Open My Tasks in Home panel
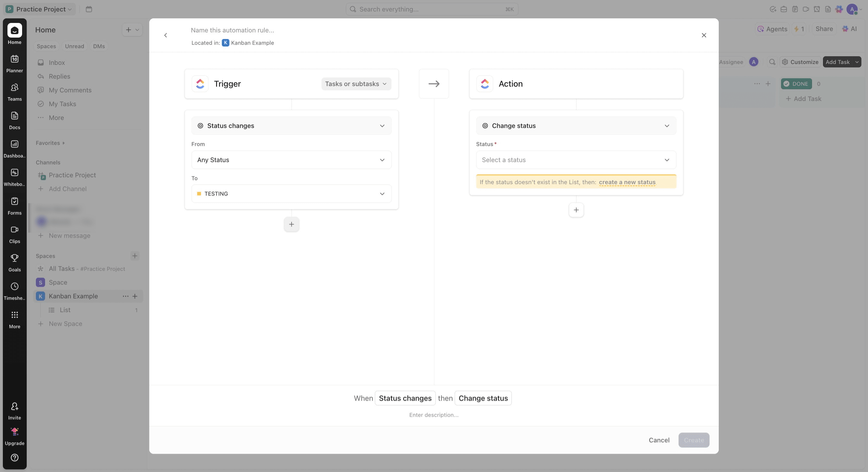 (x=88, y=104)
